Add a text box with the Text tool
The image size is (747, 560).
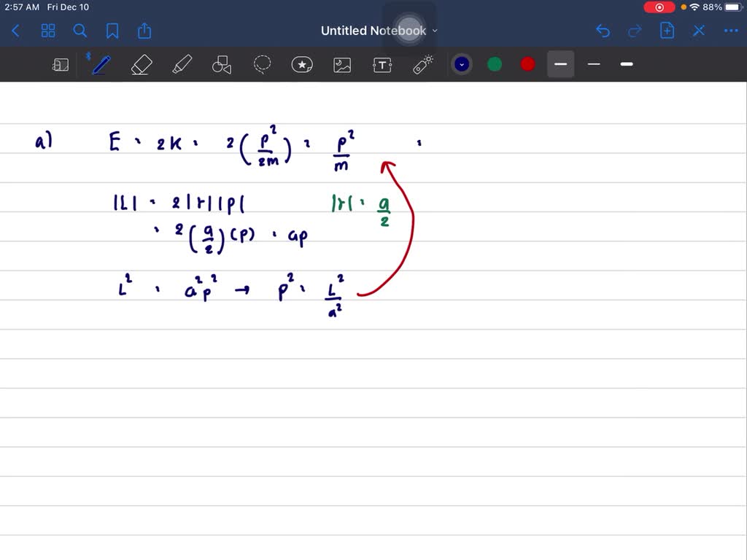coord(382,64)
